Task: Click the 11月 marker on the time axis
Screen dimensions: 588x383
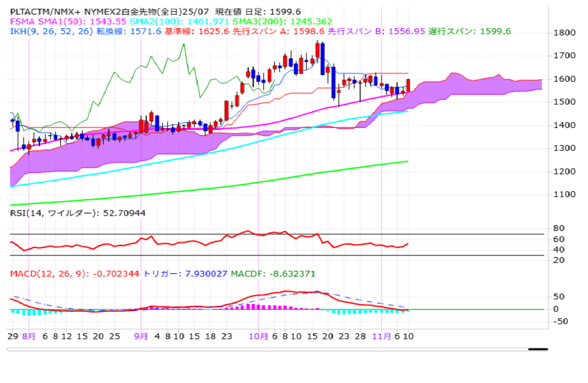Action: coord(381,337)
